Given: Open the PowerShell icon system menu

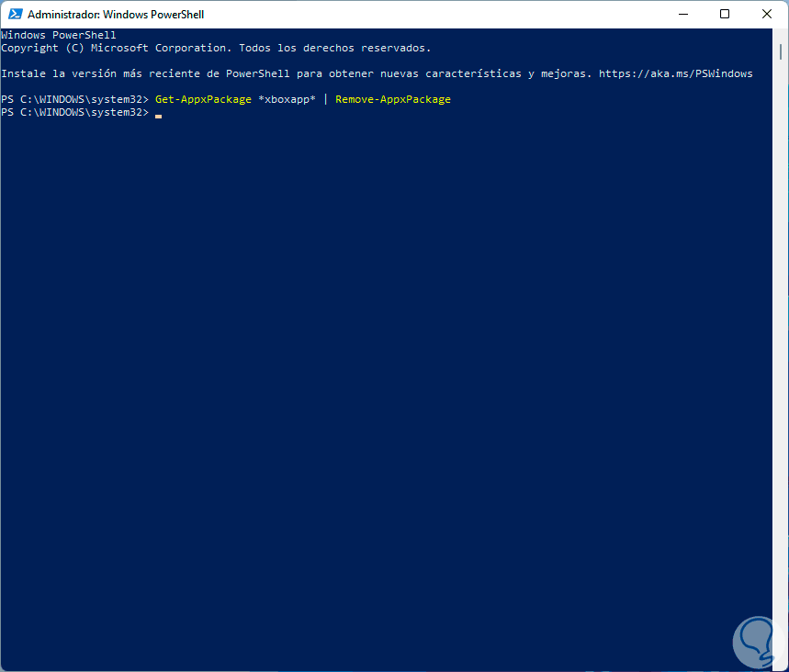Looking at the screenshot, I should (x=15, y=14).
